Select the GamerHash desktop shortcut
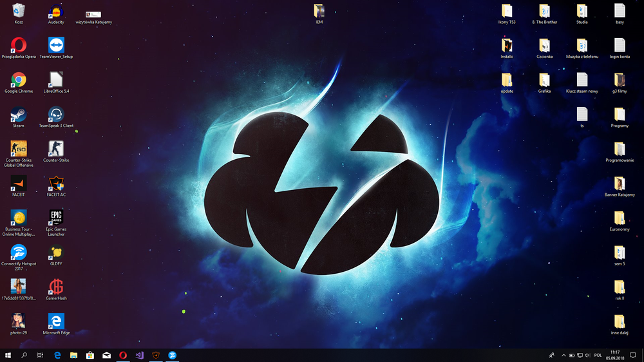Screen dimensions: 644x362 (56, 290)
